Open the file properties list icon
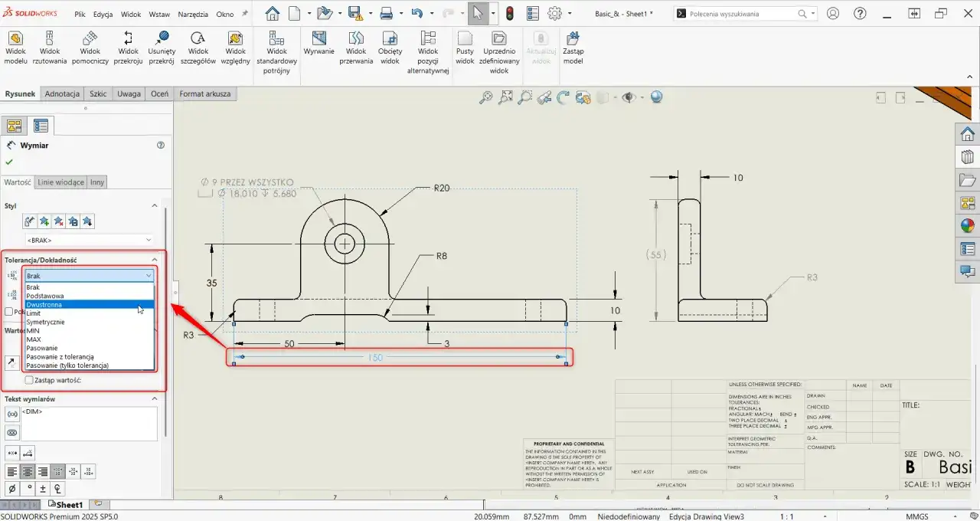The image size is (980, 521). coord(533,13)
